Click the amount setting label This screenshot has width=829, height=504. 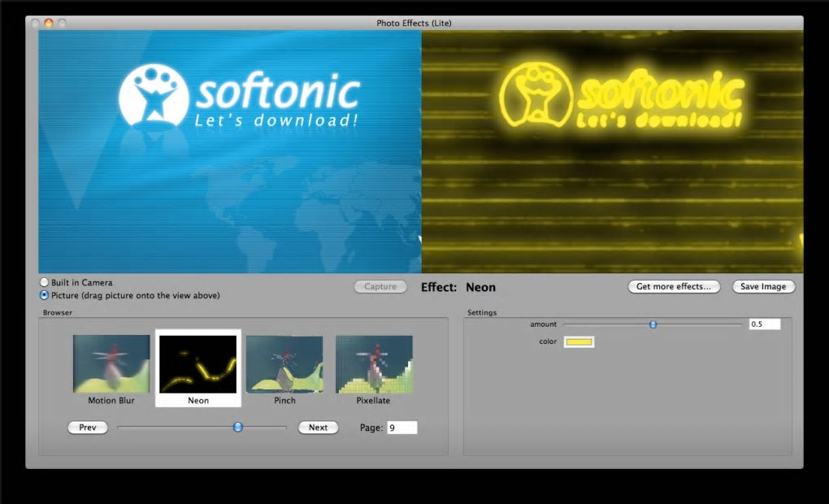click(544, 324)
